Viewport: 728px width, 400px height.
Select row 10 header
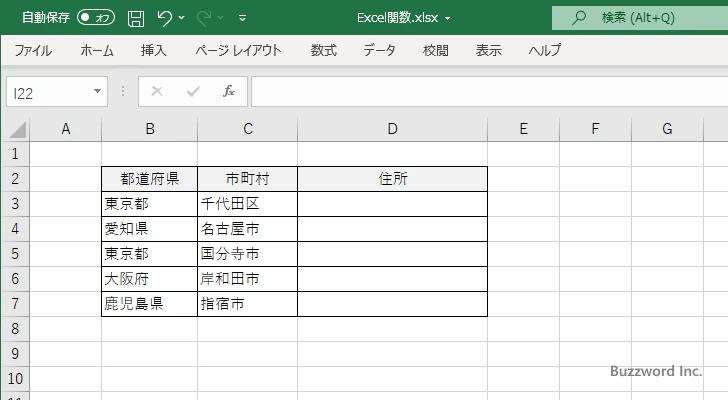(15, 379)
